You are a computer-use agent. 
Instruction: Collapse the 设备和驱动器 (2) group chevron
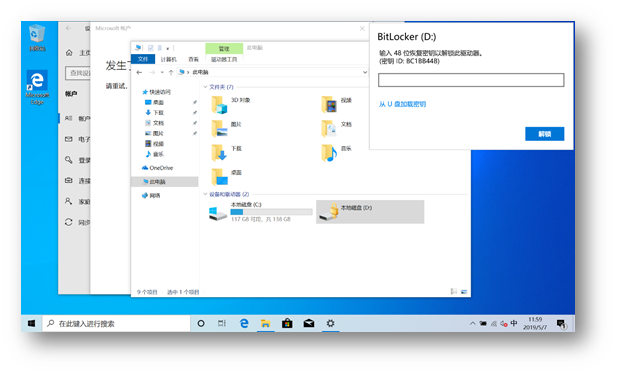[205, 194]
